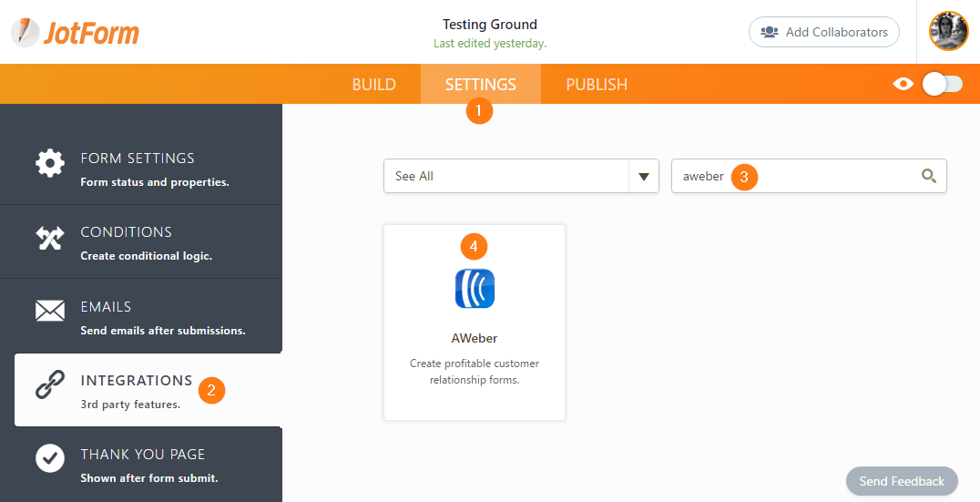Open the See All category dropdown

(x=506, y=176)
